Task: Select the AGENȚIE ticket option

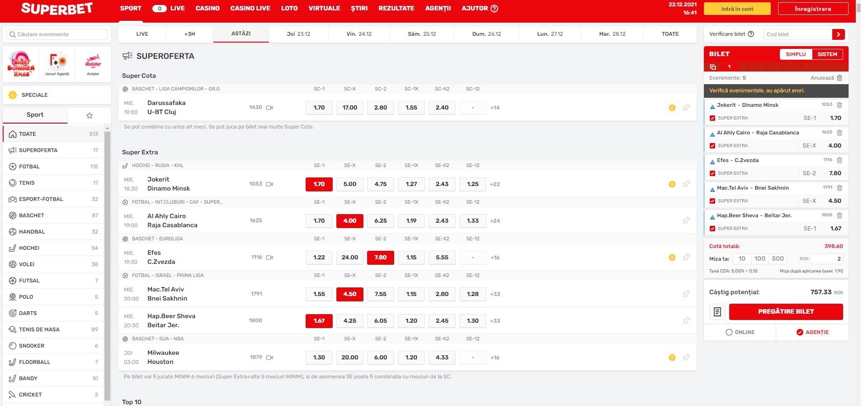Action: click(x=812, y=332)
